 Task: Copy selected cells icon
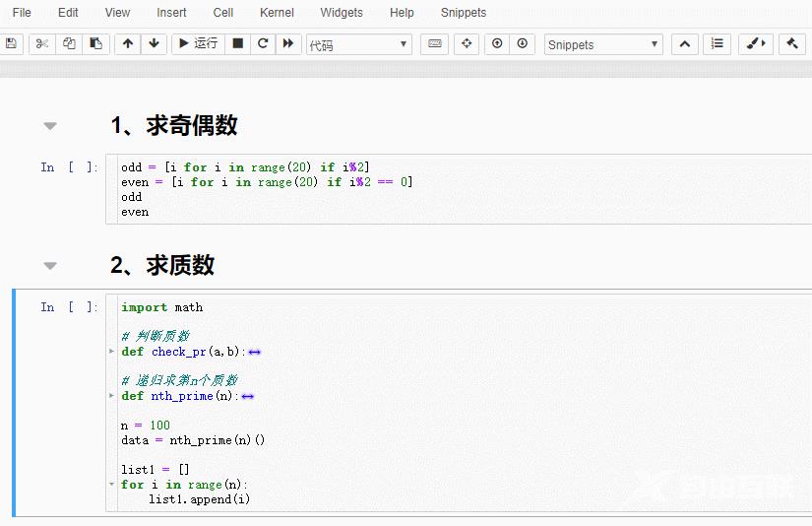(x=69, y=43)
